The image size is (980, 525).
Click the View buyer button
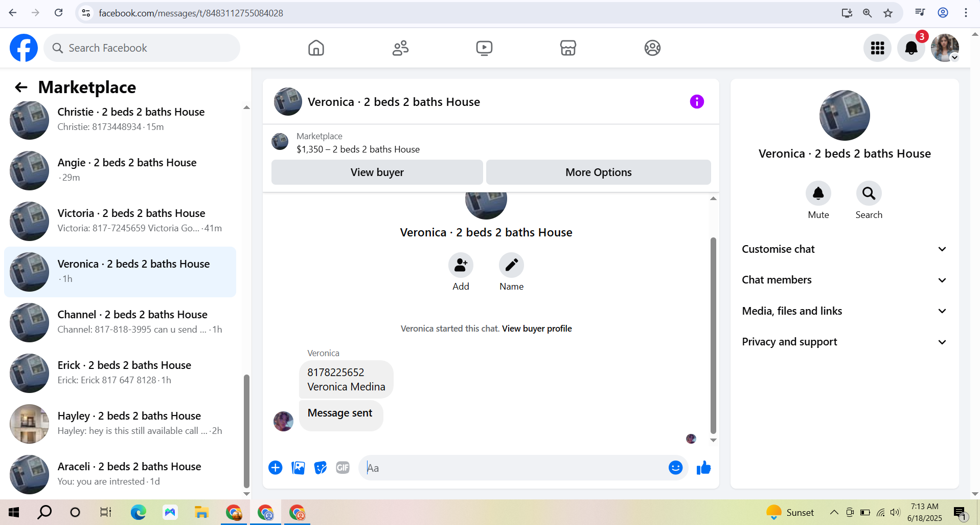pos(377,172)
